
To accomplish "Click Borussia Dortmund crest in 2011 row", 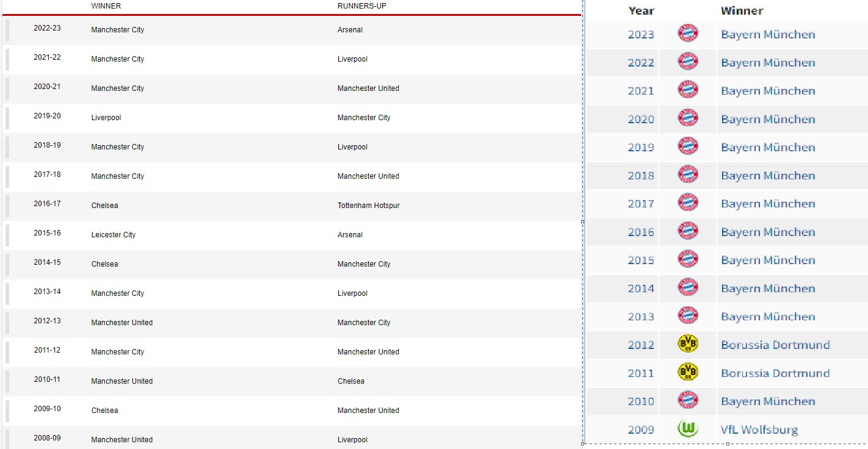I will click(x=687, y=372).
